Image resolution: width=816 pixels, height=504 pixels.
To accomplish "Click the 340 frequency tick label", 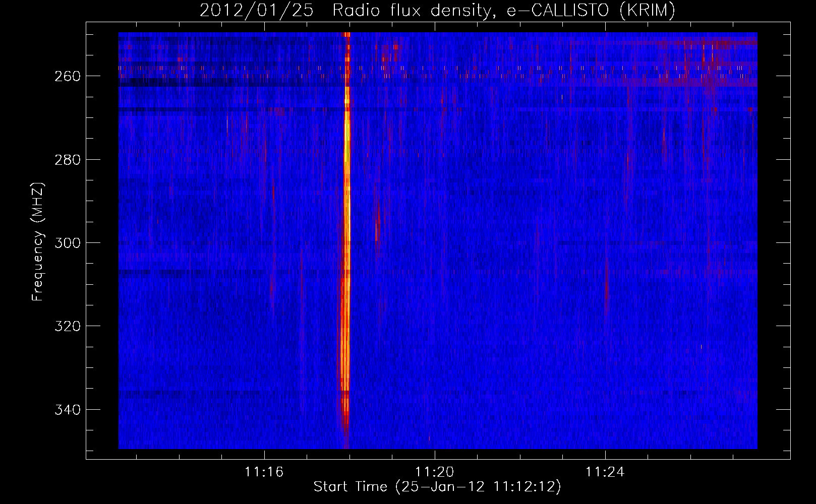I will coord(68,410).
